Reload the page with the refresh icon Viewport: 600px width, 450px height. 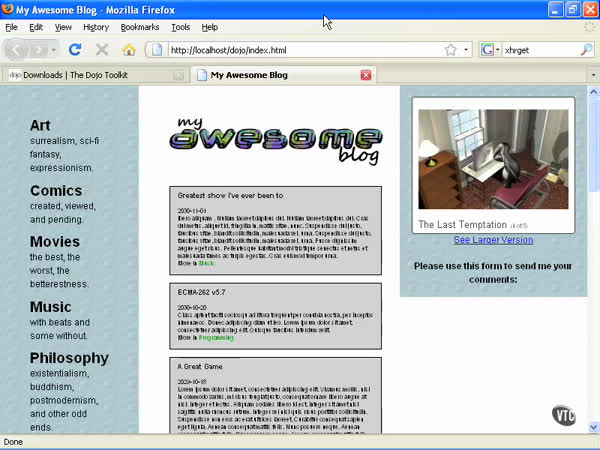(x=75, y=49)
